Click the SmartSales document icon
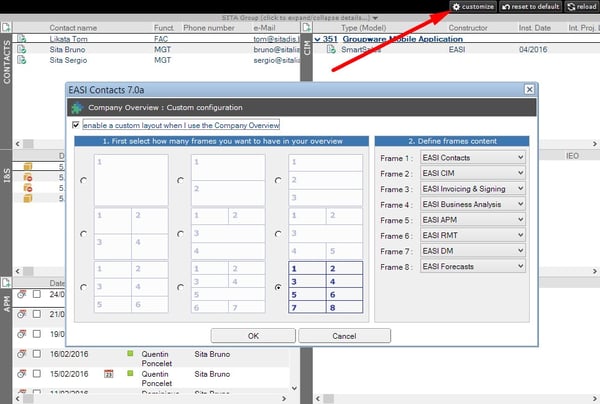Viewport: 600px width, 404px height. tap(333, 48)
